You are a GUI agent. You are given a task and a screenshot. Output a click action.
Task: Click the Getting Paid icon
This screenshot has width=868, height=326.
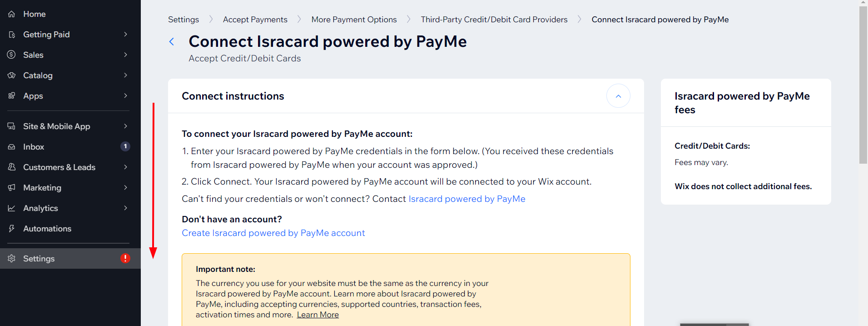tap(12, 35)
